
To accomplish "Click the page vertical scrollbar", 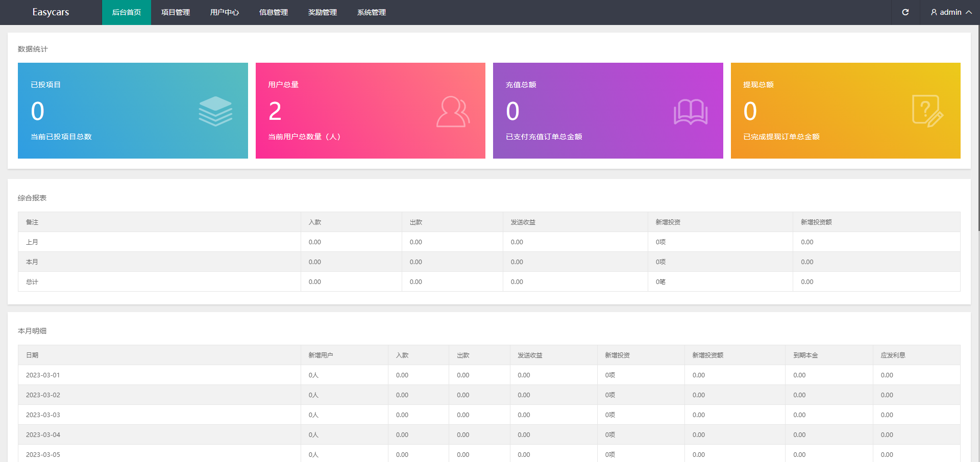I will (978, 127).
